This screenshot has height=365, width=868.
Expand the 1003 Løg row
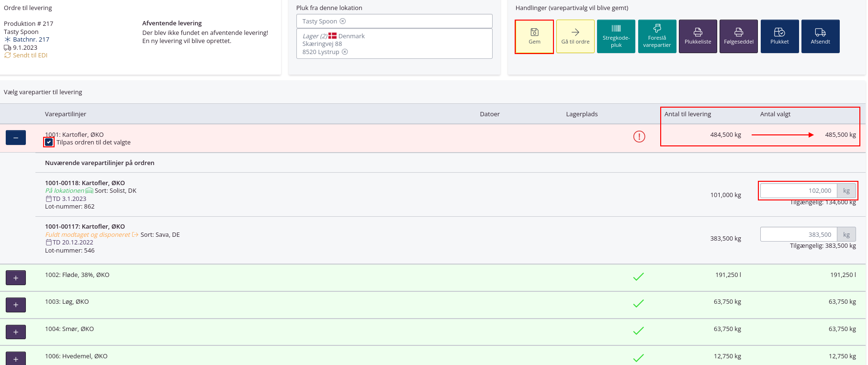tap(16, 305)
